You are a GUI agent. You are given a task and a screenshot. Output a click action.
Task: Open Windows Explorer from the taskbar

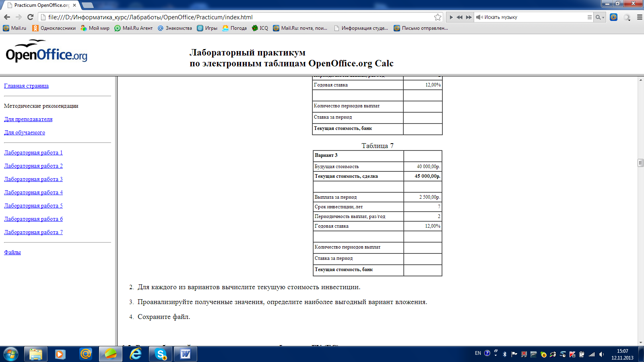36,354
